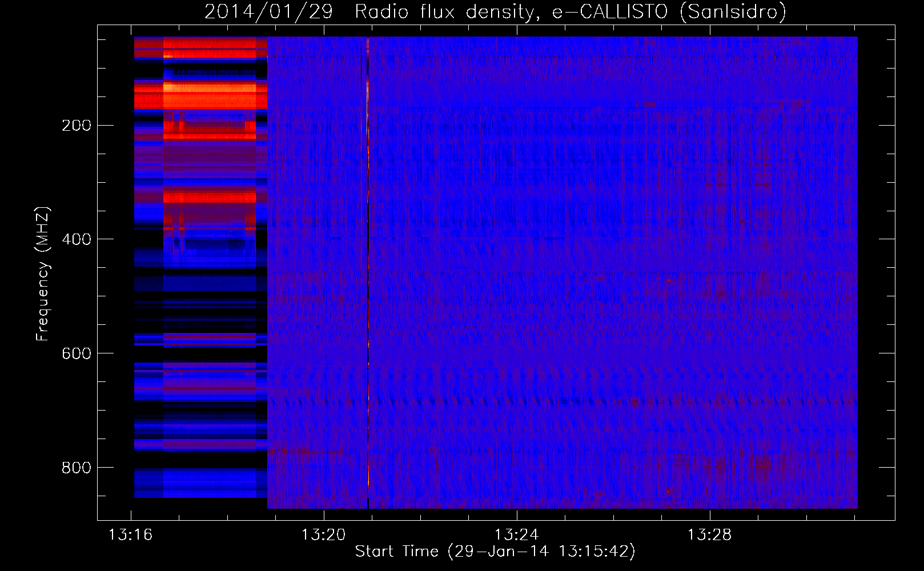Click the 200 frequency tick label
The width and height of the screenshot is (924, 571).
(x=77, y=125)
